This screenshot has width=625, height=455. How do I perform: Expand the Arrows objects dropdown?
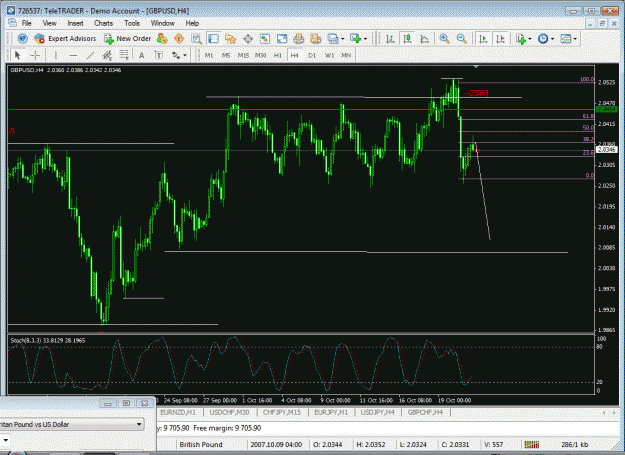click(185, 55)
